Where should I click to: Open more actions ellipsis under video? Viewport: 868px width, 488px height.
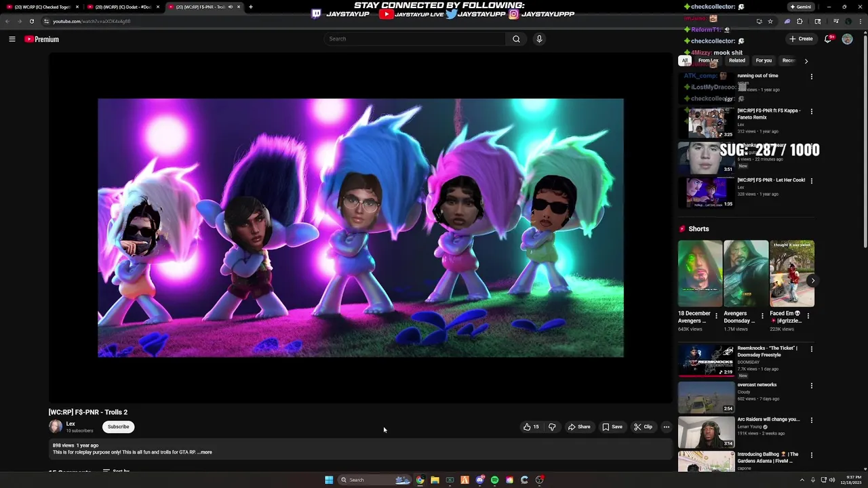click(667, 427)
